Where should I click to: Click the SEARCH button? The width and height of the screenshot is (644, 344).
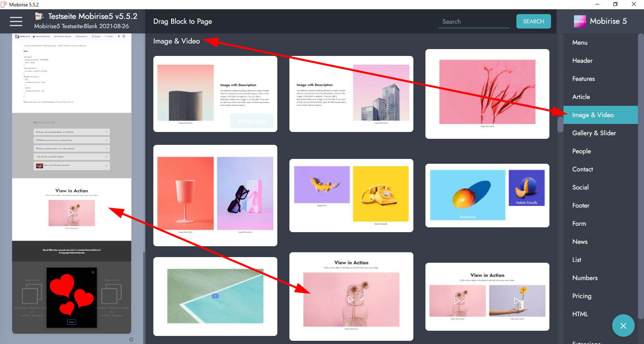(533, 21)
